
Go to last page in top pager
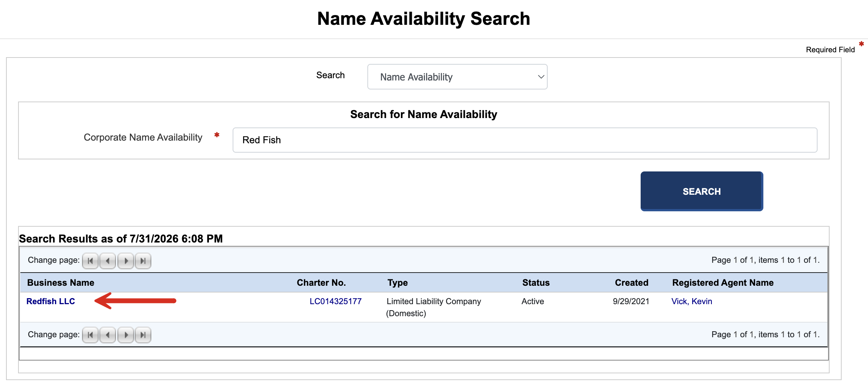pyautogui.click(x=143, y=261)
